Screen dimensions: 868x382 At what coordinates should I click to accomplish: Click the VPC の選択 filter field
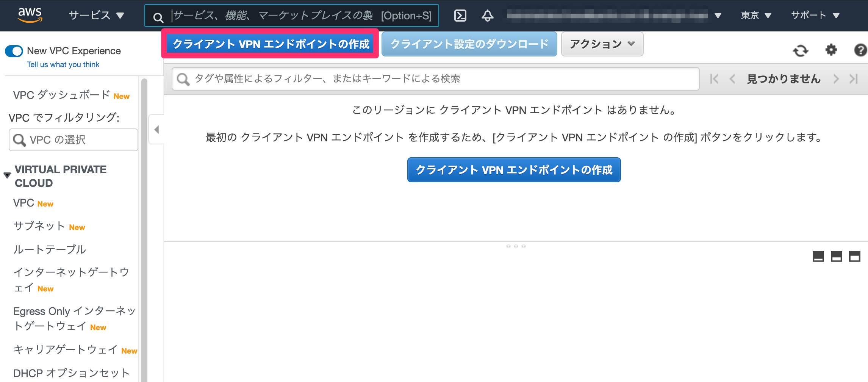coord(74,140)
